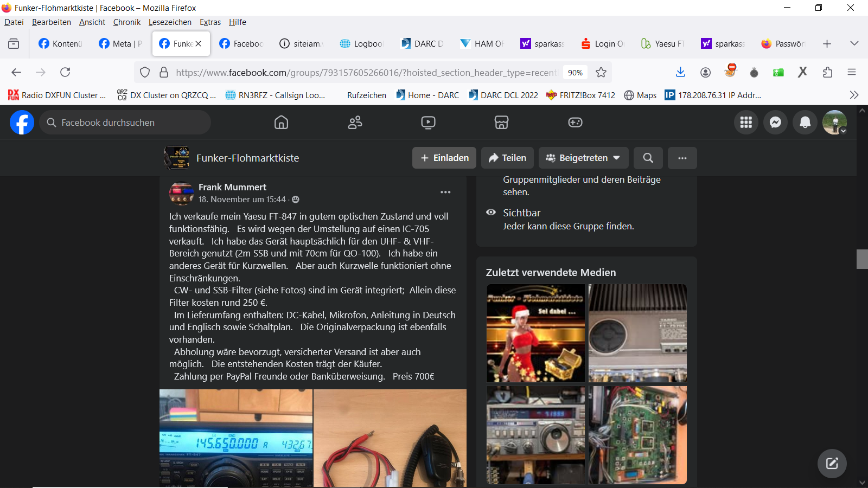The width and height of the screenshot is (868, 488).
Task: Open tracking protection shield icon
Action: [x=145, y=72]
